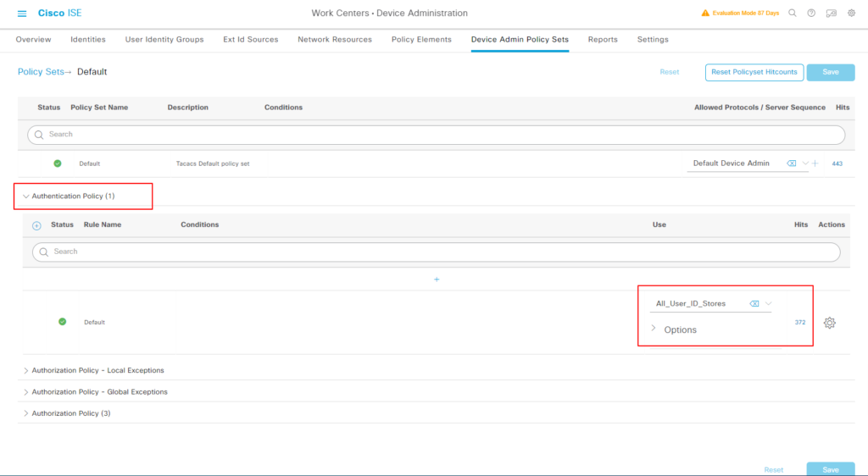The height and width of the screenshot is (476, 868).
Task: Open Actions gear for Default authentication rule
Action: click(829, 323)
